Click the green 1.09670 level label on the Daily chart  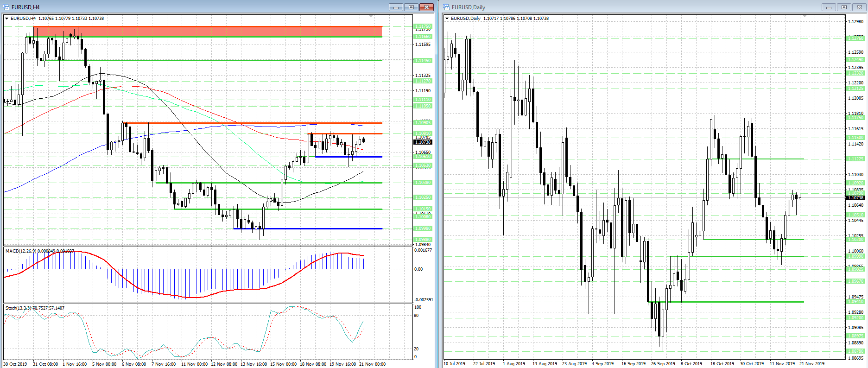[x=855, y=281]
